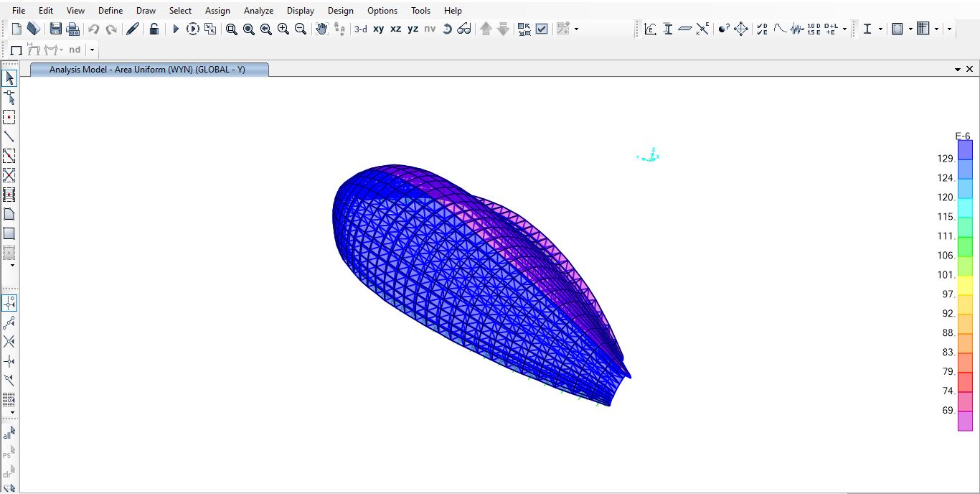980x494 pixels.
Task: Open the Analyze menu
Action: (258, 10)
